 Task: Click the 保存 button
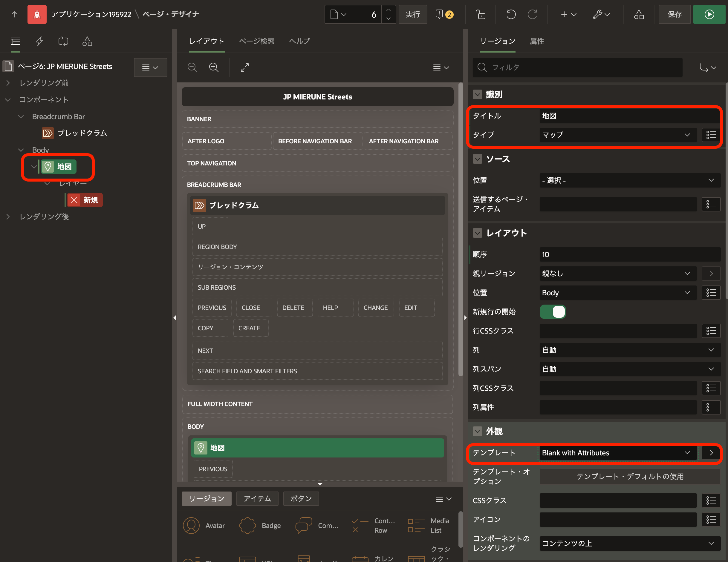tap(674, 14)
